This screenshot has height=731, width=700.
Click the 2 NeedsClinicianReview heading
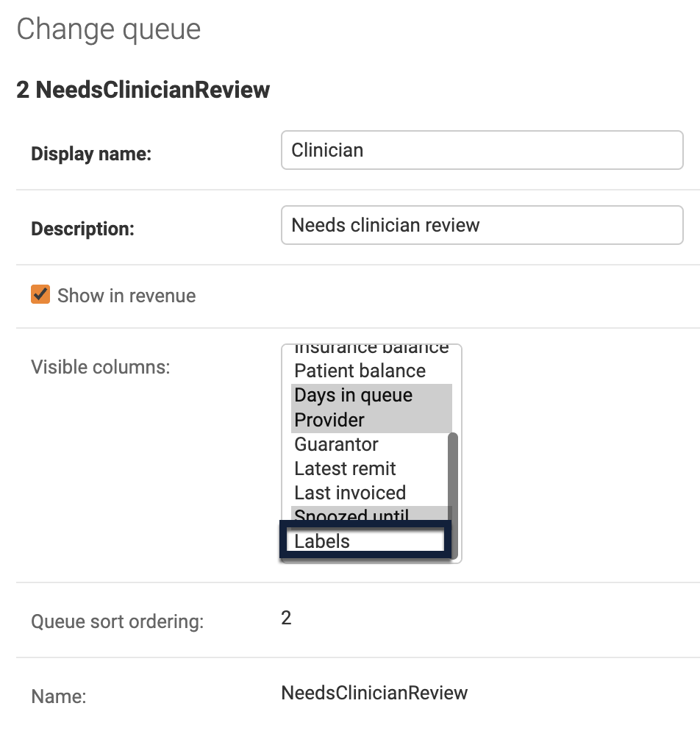pyautogui.click(x=143, y=90)
